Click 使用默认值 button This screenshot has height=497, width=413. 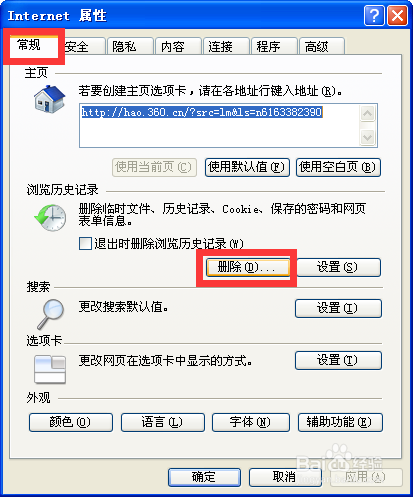pyautogui.click(x=247, y=167)
